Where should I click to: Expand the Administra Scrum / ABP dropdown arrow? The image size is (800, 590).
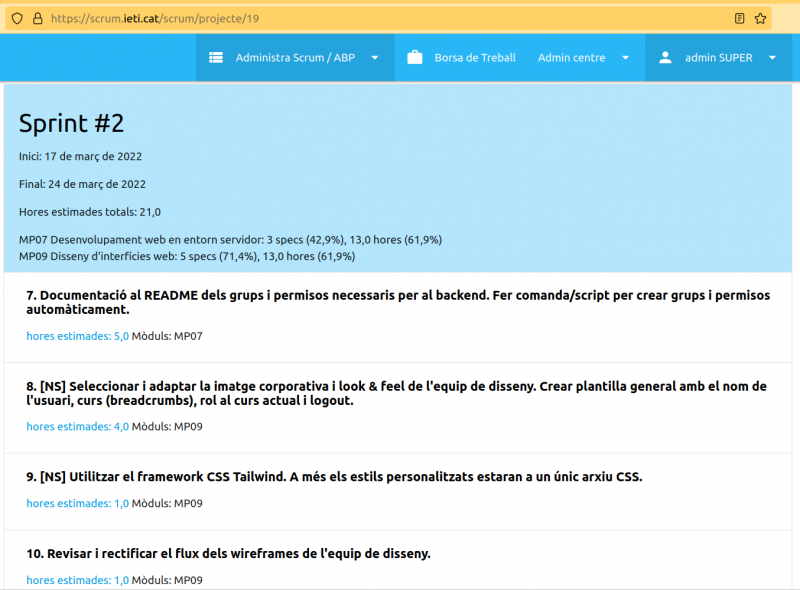(375, 58)
